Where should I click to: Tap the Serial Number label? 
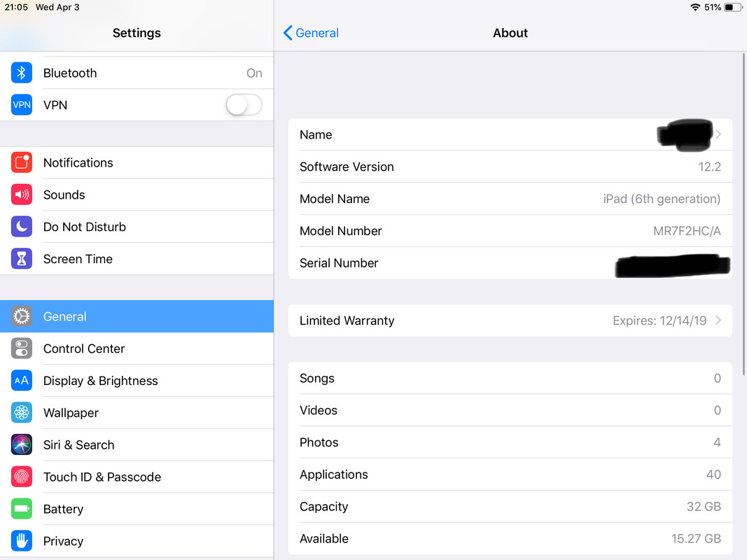339,263
